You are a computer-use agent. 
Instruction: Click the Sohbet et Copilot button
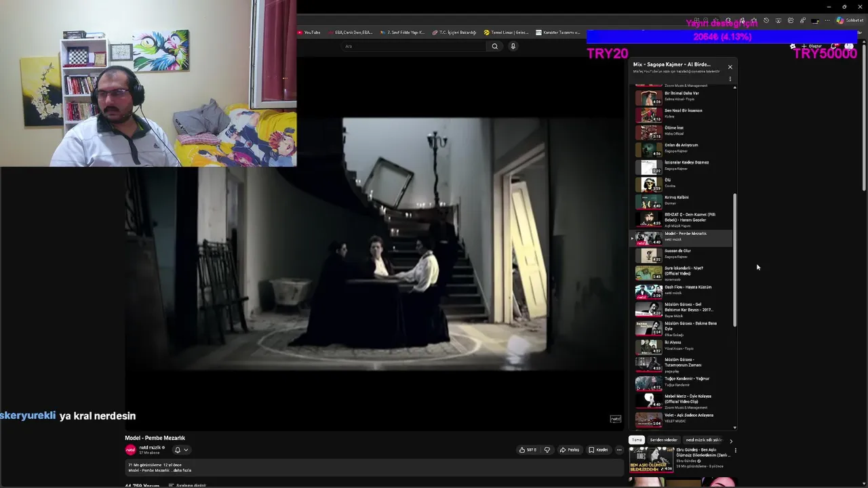coord(849,20)
